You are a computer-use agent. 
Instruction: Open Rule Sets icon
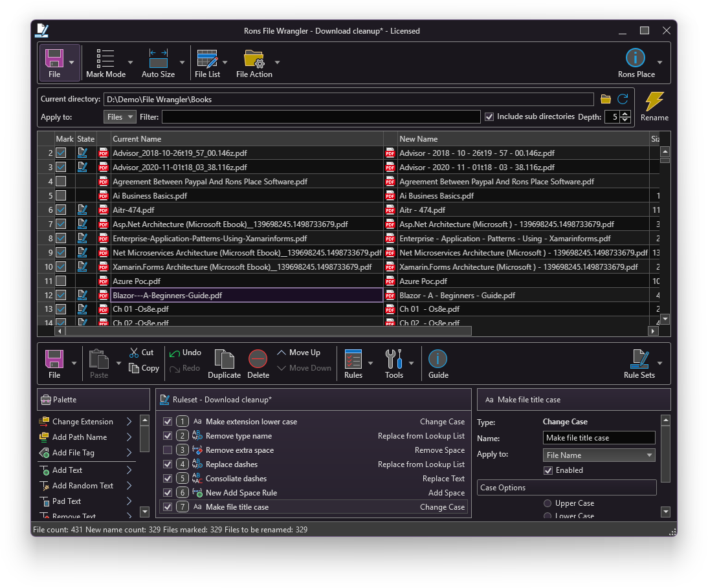point(639,359)
